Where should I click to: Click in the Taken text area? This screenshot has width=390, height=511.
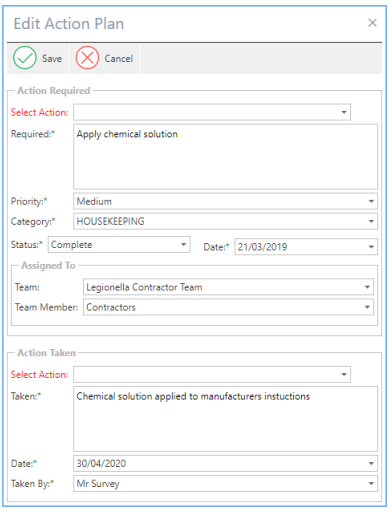(x=225, y=419)
